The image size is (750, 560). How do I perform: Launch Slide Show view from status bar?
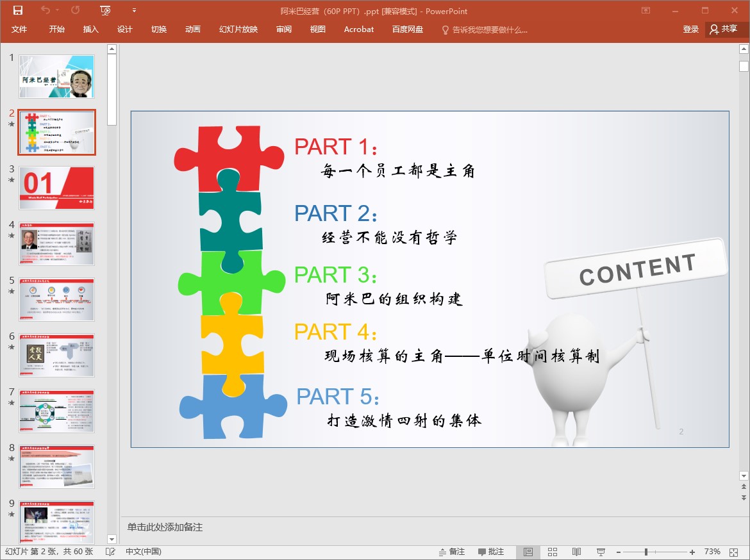tap(601, 552)
